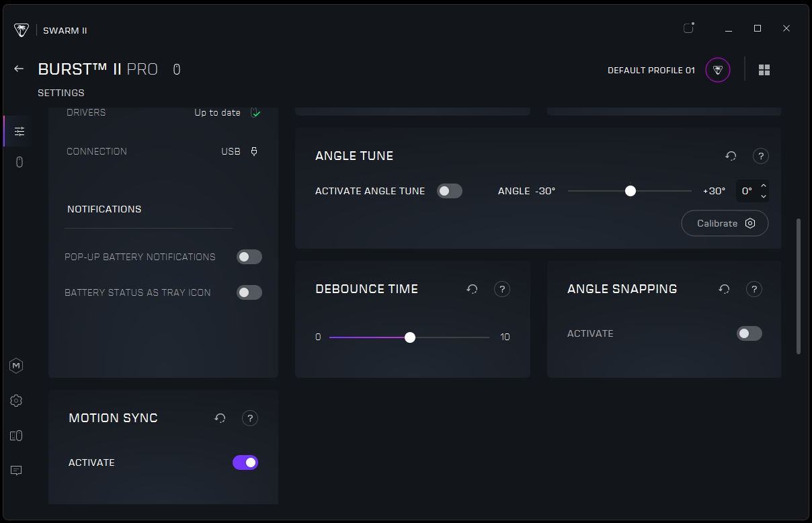Open the Debounce Time help icon

[x=501, y=289]
